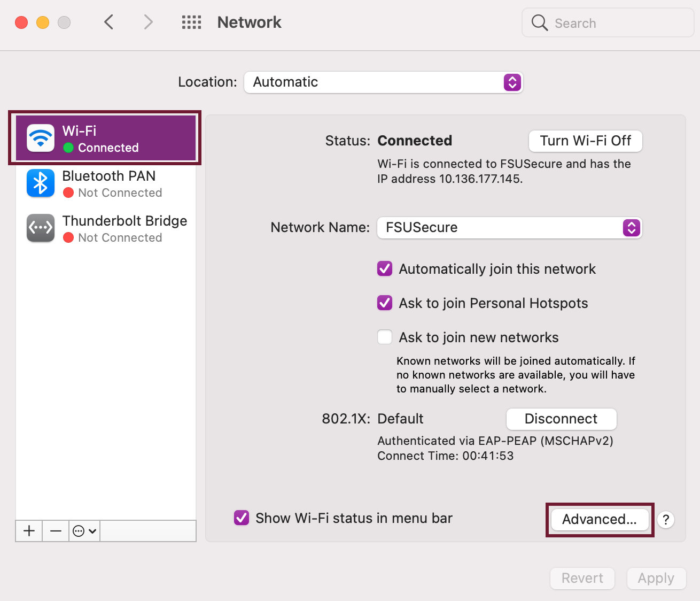Screen dimensions: 700x601
Task: Open the action menu below the service list
Action: 84,531
